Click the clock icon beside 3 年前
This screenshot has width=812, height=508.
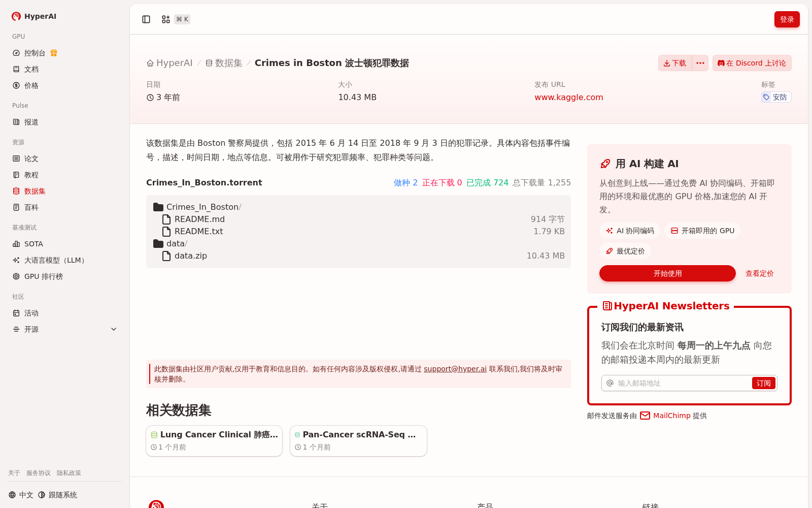click(x=150, y=98)
